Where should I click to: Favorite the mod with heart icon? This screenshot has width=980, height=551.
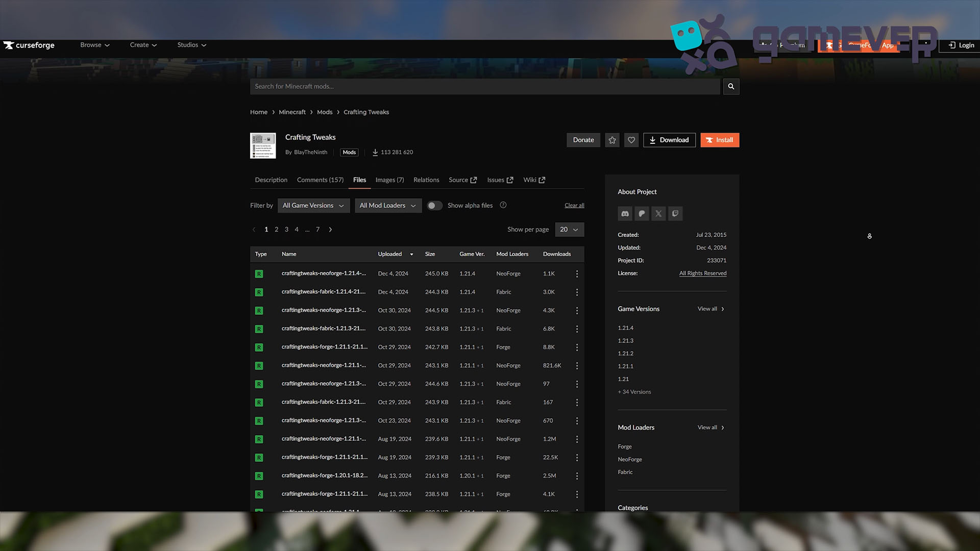pos(631,140)
